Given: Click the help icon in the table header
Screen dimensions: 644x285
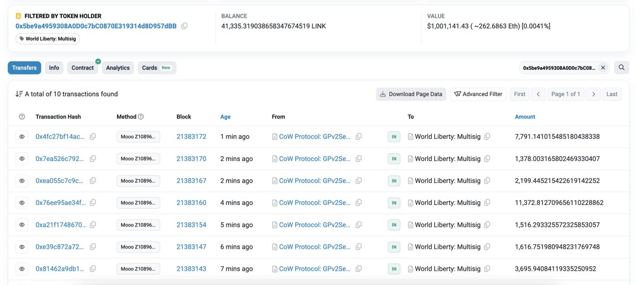Looking at the screenshot, I should tap(22, 116).
